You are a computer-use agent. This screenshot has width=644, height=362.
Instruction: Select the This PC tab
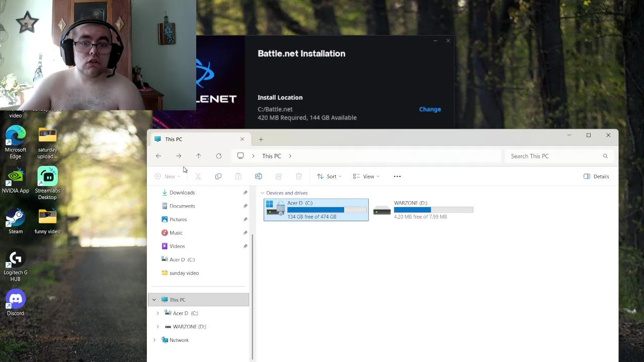[200, 139]
